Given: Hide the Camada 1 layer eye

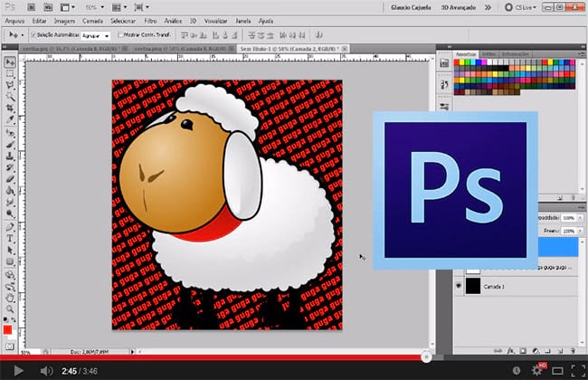Looking at the screenshot, I should pyautogui.click(x=459, y=286).
